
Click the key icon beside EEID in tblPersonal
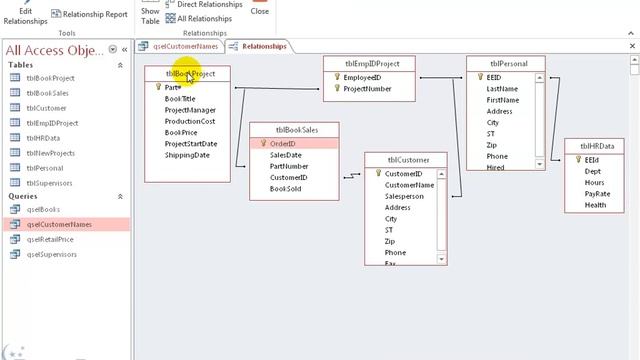pyautogui.click(x=480, y=77)
